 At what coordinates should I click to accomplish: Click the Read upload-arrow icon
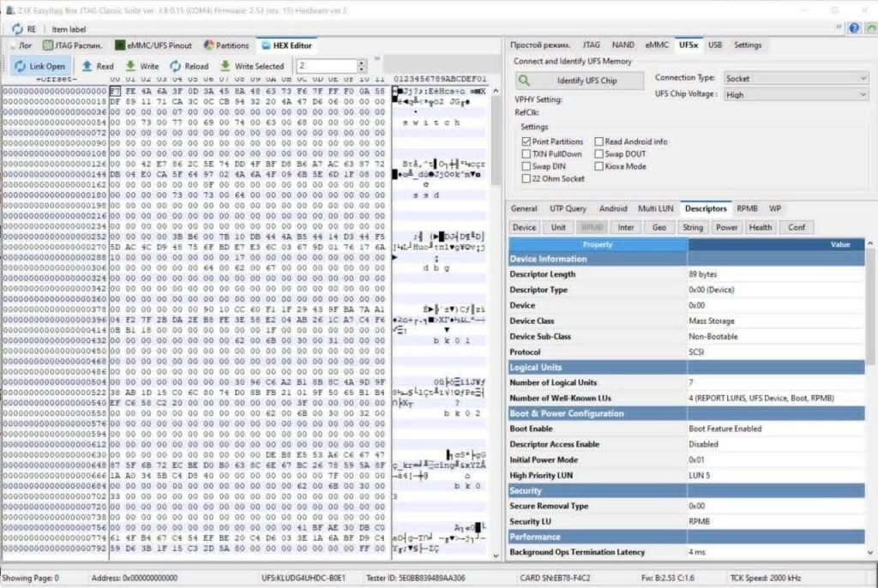[x=87, y=66]
